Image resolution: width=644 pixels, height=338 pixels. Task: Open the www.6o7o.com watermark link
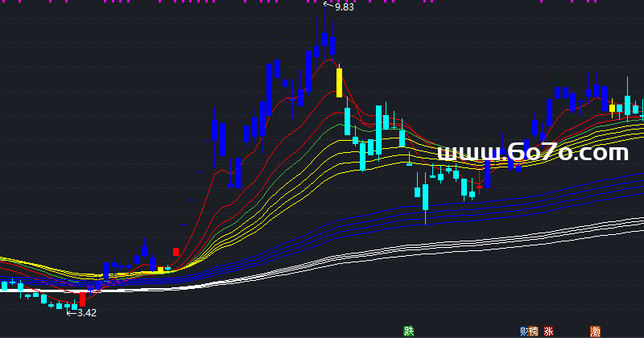pos(532,152)
